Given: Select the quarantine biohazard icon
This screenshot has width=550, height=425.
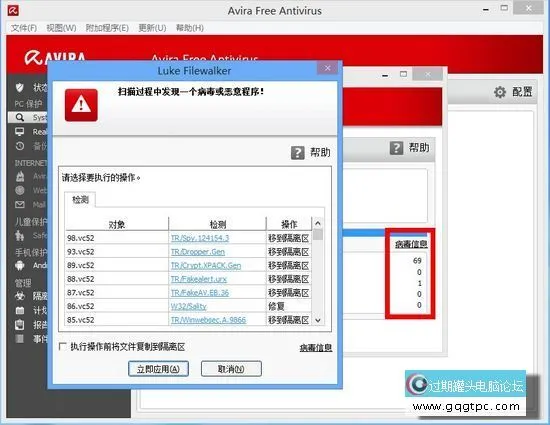Looking at the screenshot, I should coord(20,296).
